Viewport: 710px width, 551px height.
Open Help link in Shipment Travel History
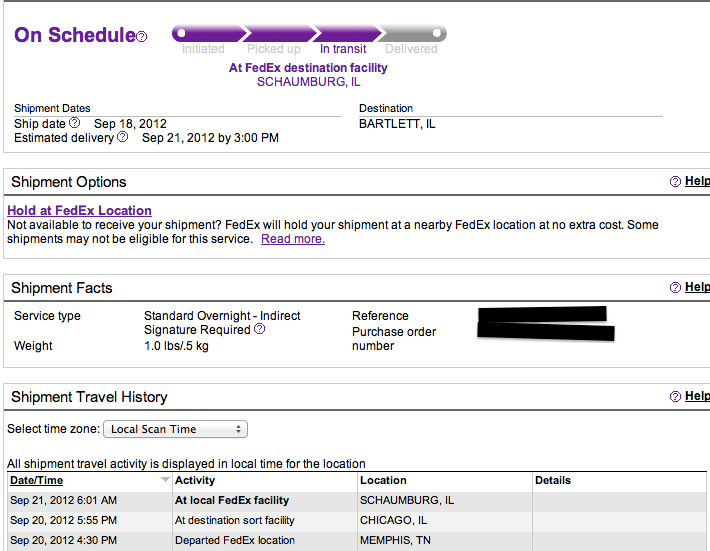697,396
